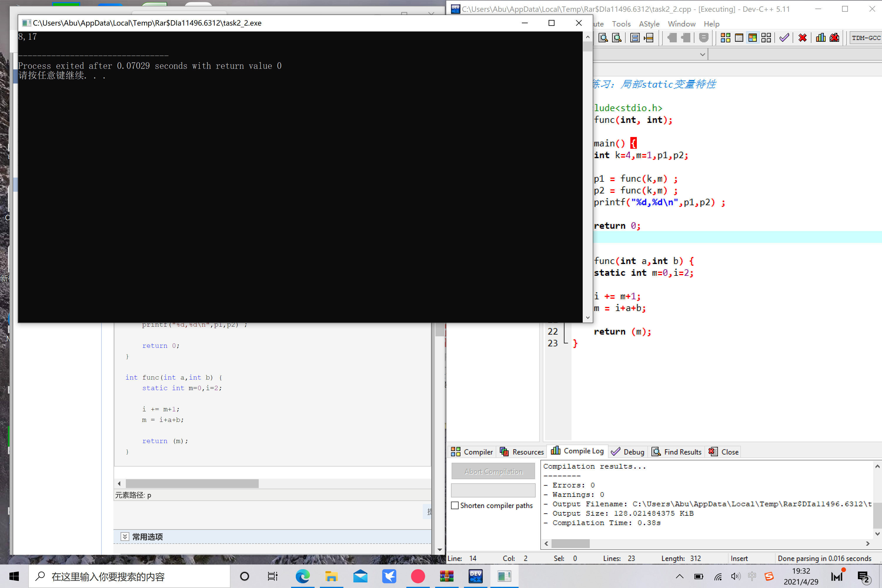Click the Find magnifier toolbar icon
This screenshot has height=588, width=882.
point(603,38)
